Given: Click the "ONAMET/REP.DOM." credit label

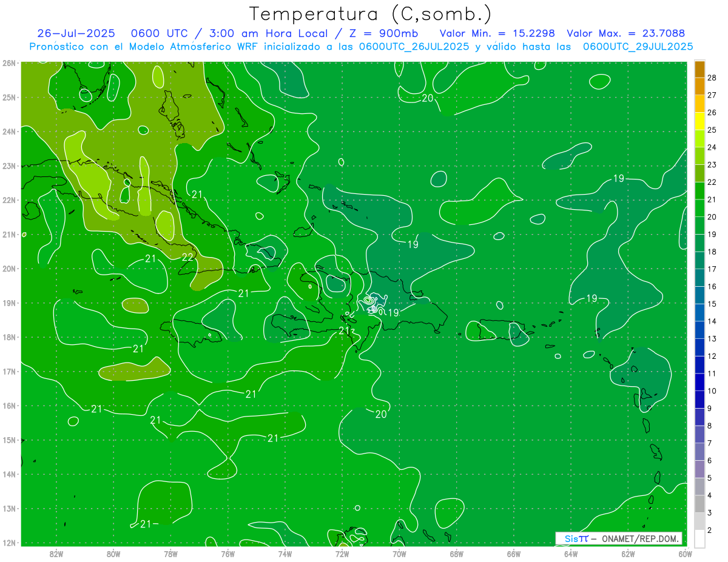Looking at the screenshot, I should (x=640, y=538).
